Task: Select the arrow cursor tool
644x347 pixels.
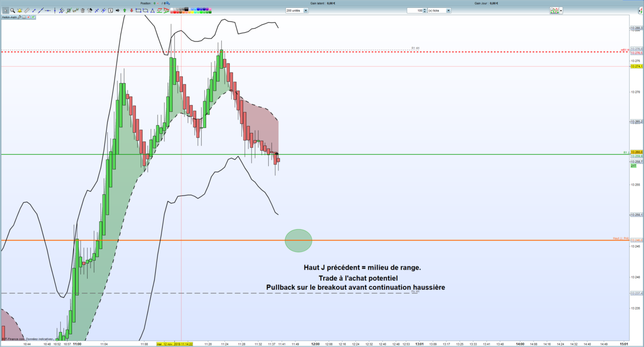Action: [x=5, y=10]
